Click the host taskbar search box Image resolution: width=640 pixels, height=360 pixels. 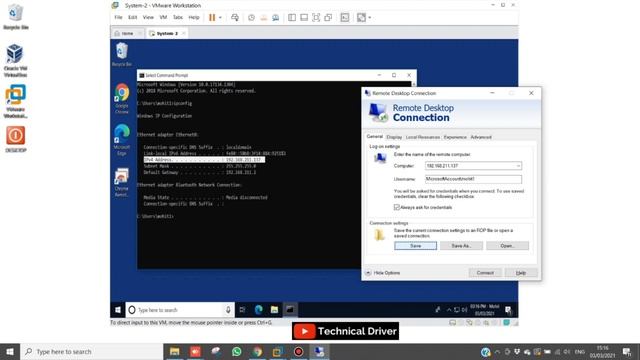(91, 351)
